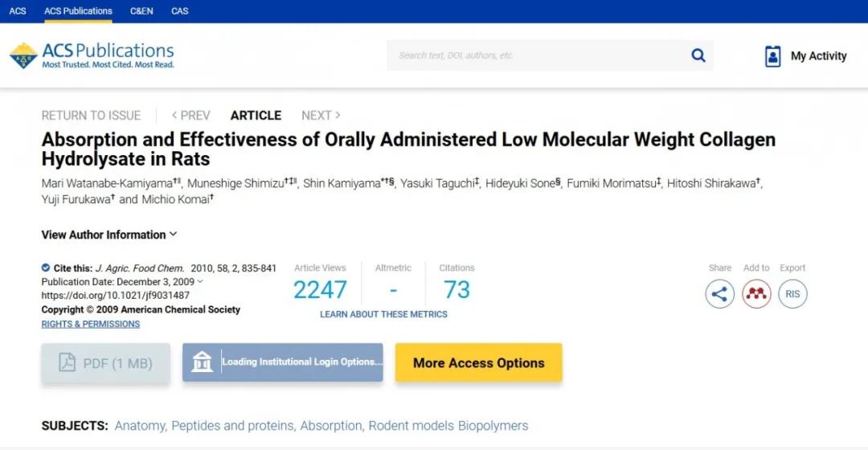Click the Share icon button
Viewport: 868px width, 450px height.
(719, 294)
